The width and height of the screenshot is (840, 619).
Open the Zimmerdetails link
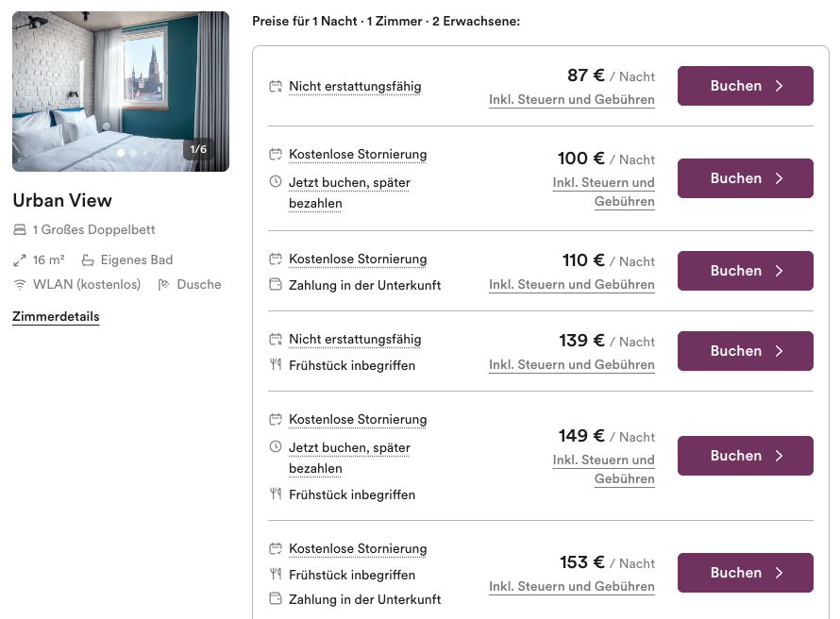point(56,317)
